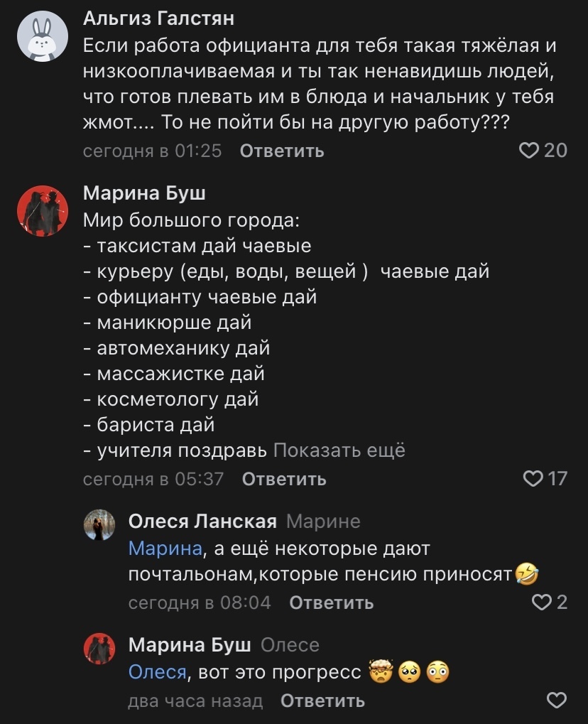Like Олеся Ланская's reply about почтальонам
588x724 pixels.
pyautogui.click(x=542, y=603)
